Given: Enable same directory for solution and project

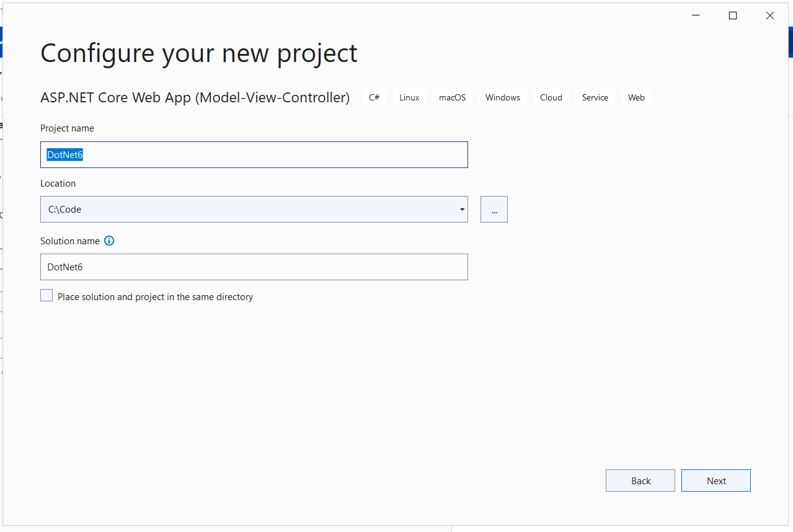Looking at the screenshot, I should (x=47, y=296).
